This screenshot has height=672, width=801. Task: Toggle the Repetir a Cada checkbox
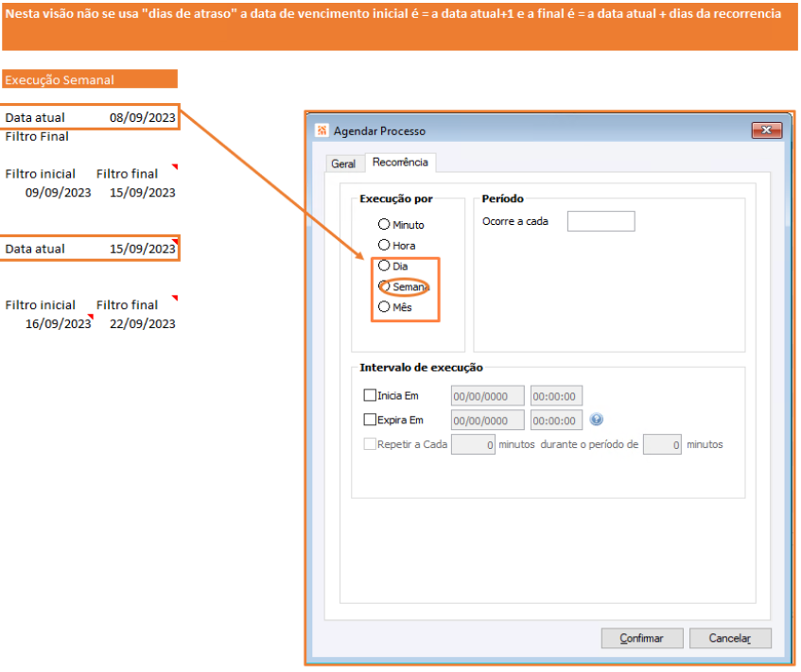[x=370, y=444]
